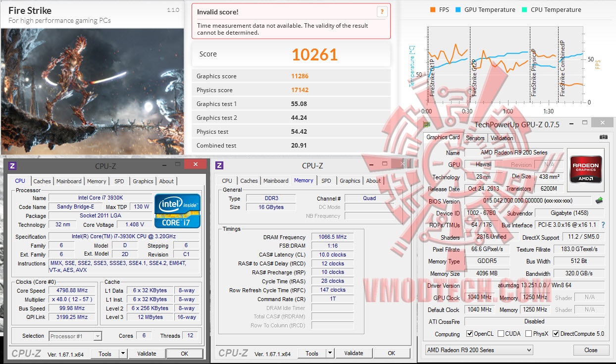Click OK button in CPU-Z CPU window
Screen dimensions: 616x364
pos(184,354)
